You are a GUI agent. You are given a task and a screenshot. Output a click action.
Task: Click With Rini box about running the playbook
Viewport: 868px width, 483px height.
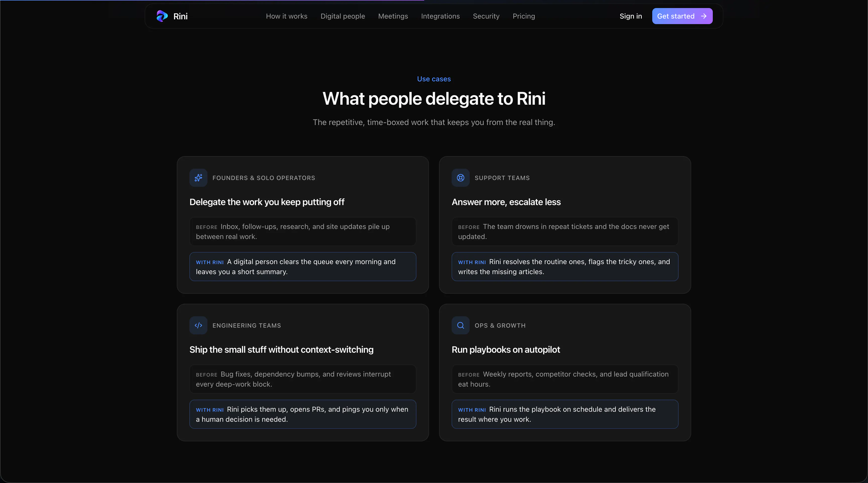point(565,414)
